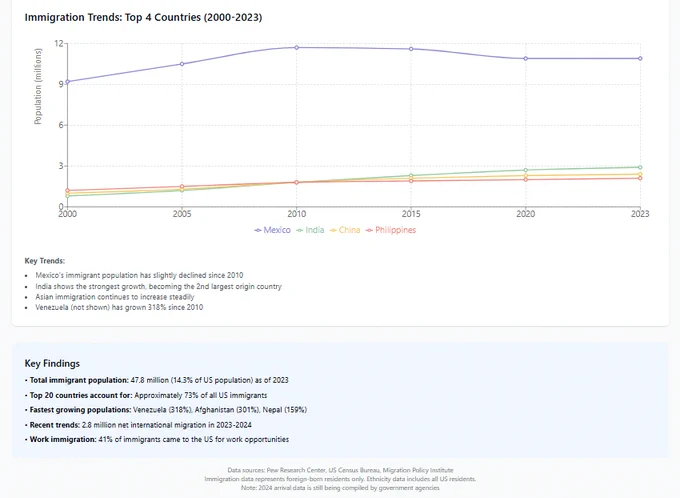The width and height of the screenshot is (680, 498).
Task: Select Philippines' 2005 data point
Action: click(182, 187)
